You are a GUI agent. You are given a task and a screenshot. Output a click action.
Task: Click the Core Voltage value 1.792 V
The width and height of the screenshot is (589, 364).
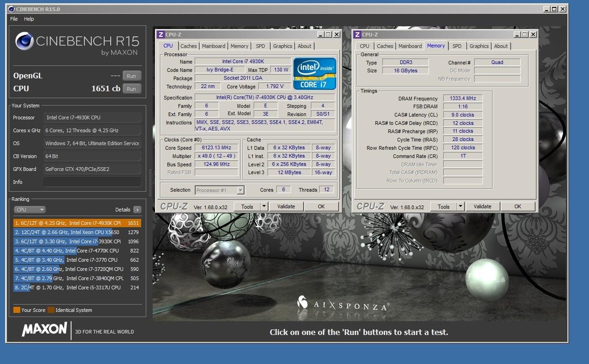point(274,86)
